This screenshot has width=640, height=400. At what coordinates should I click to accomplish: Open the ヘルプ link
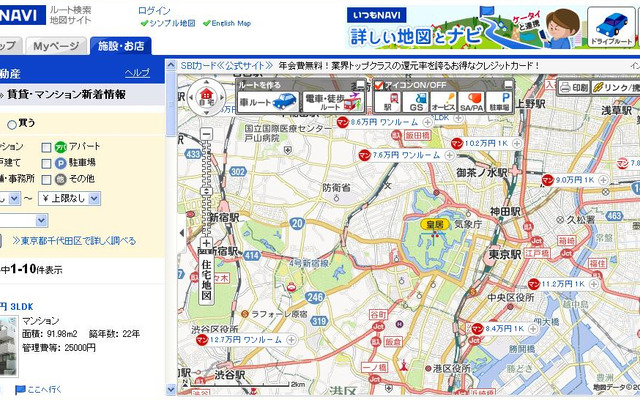point(137,73)
